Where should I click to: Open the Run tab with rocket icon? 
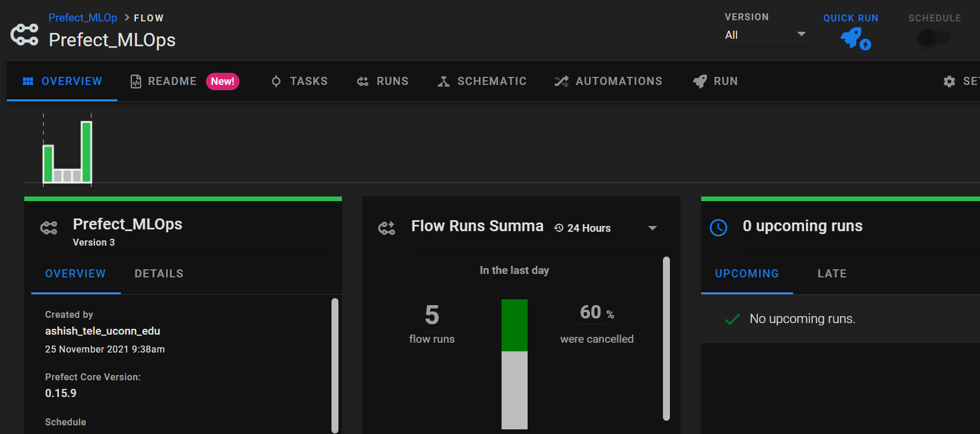point(715,81)
